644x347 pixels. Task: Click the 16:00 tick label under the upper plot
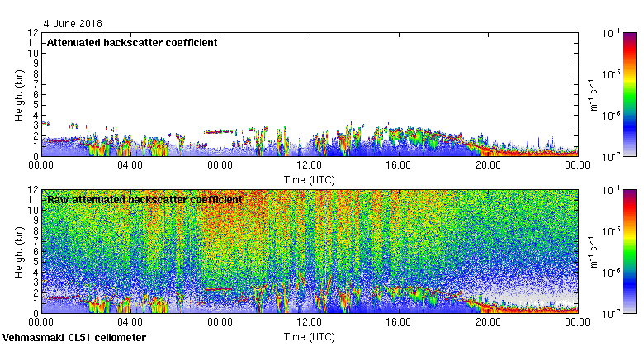click(x=399, y=165)
